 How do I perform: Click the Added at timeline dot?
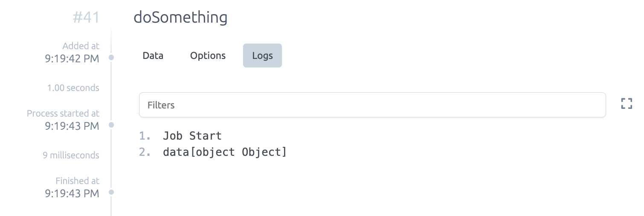click(x=111, y=57)
